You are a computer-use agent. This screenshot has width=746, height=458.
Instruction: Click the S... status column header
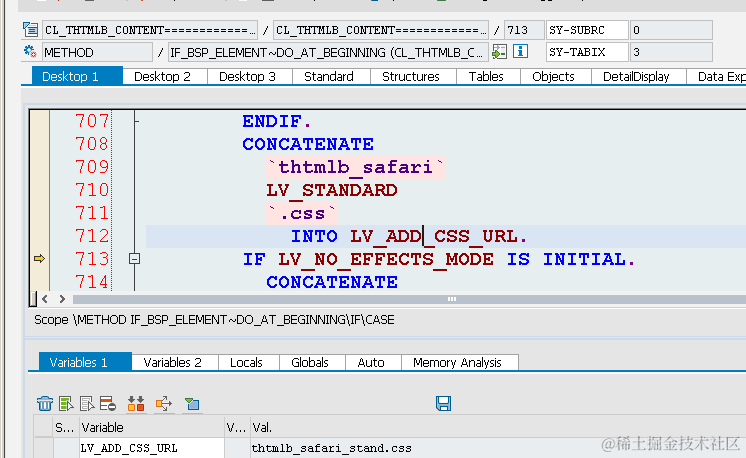click(x=65, y=428)
